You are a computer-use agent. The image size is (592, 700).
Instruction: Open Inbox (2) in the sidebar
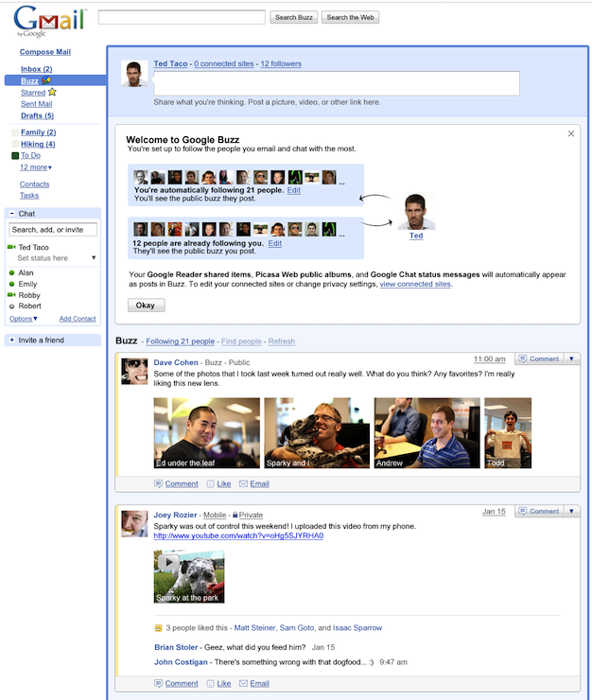tap(36, 69)
